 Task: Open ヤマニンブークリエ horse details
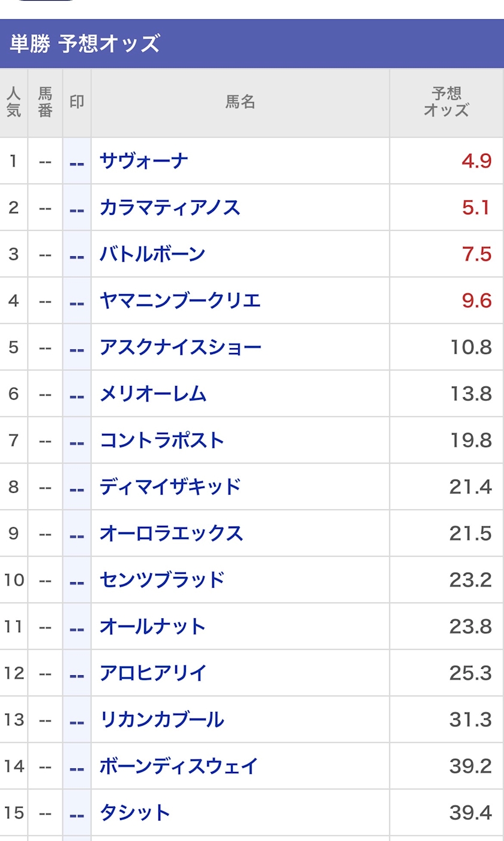point(180,301)
